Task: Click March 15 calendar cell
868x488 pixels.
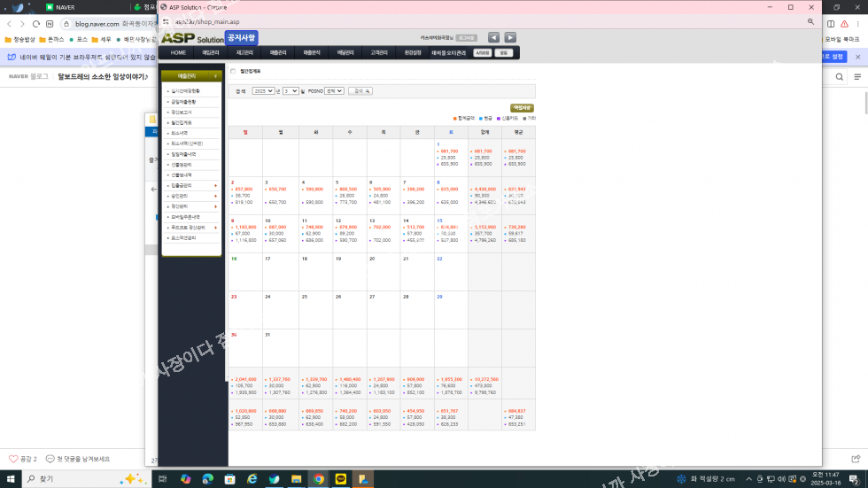Action: pos(451,232)
